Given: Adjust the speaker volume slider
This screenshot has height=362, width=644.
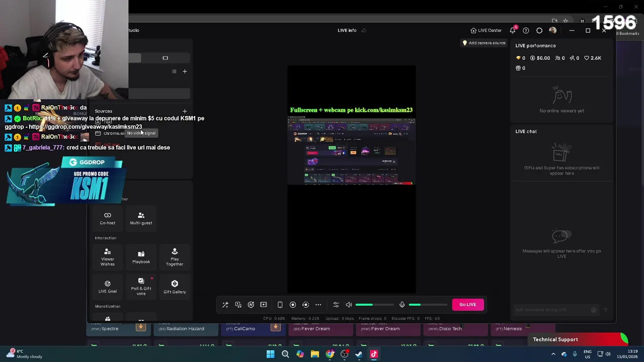Looking at the screenshot, I should 374,305.
